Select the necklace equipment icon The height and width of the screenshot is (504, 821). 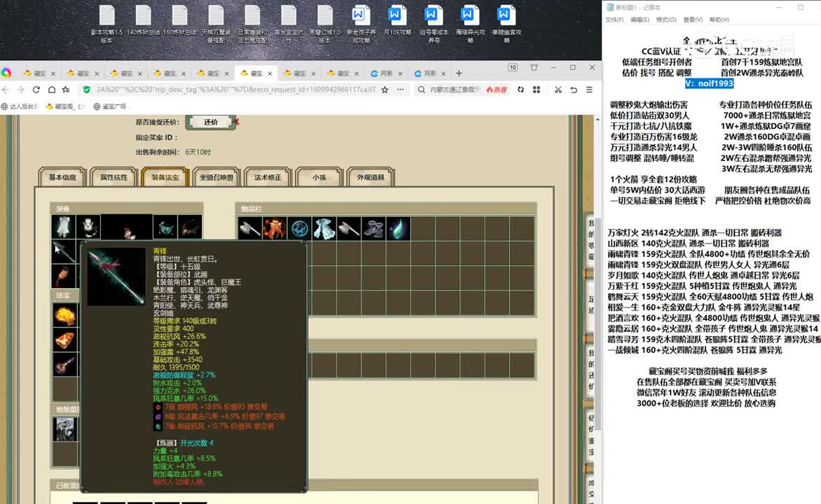[165, 227]
